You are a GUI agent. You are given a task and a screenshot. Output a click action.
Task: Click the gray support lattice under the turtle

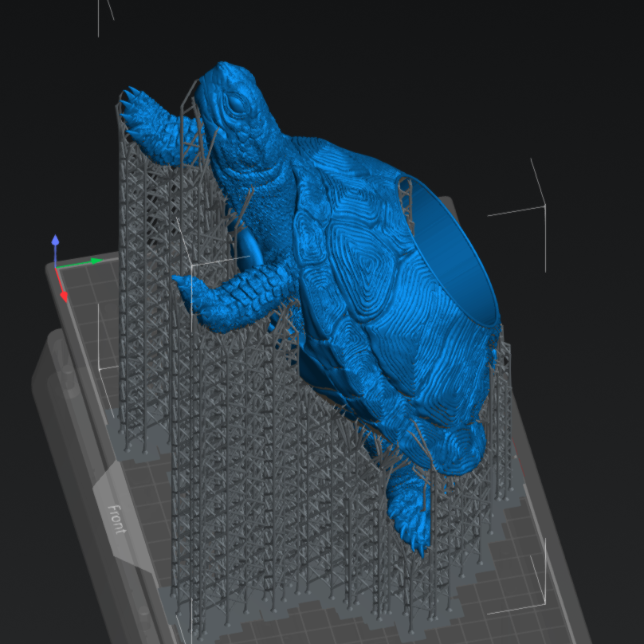click(x=284, y=464)
